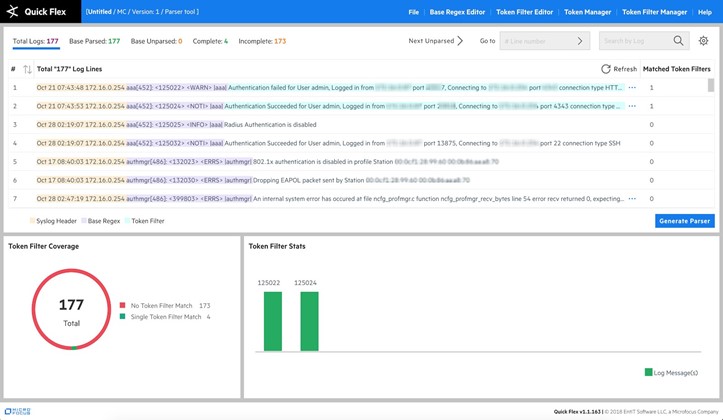The height and width of the screenshot is (420, 723).
Task: Open the settings gear icon
Action: [703, 41]
